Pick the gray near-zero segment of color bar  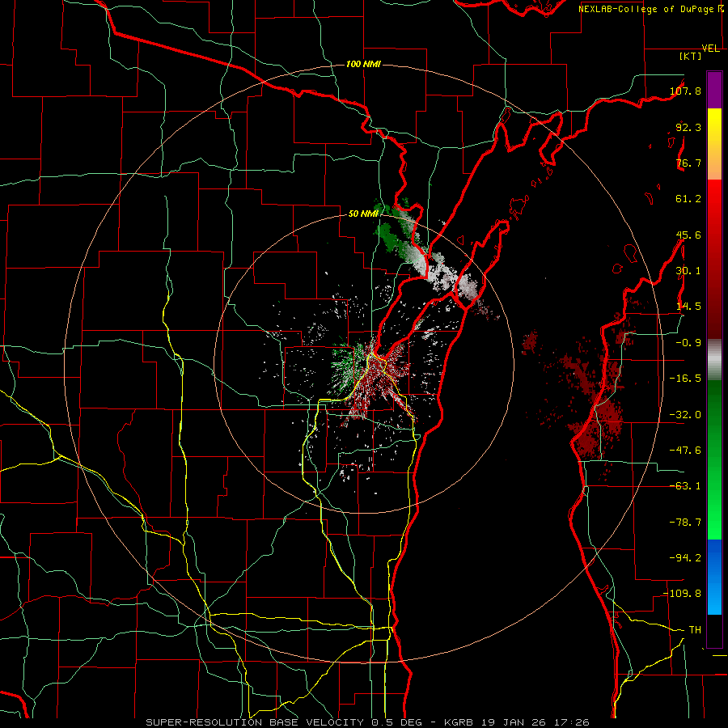click(714, 359)
